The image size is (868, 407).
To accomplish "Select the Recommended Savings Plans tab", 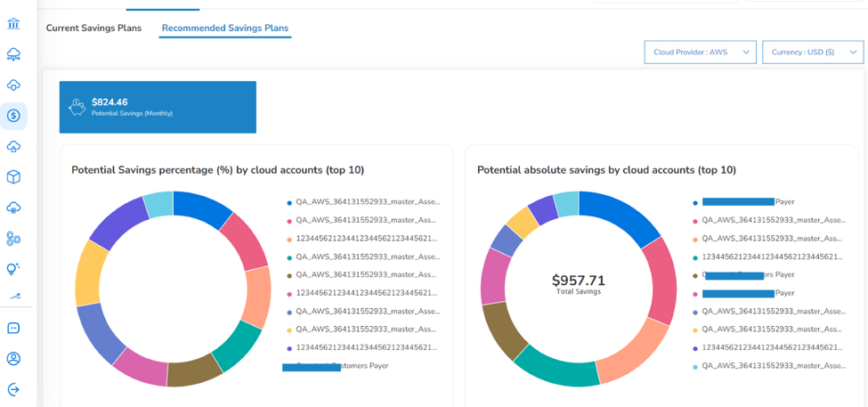I will 224,28.
